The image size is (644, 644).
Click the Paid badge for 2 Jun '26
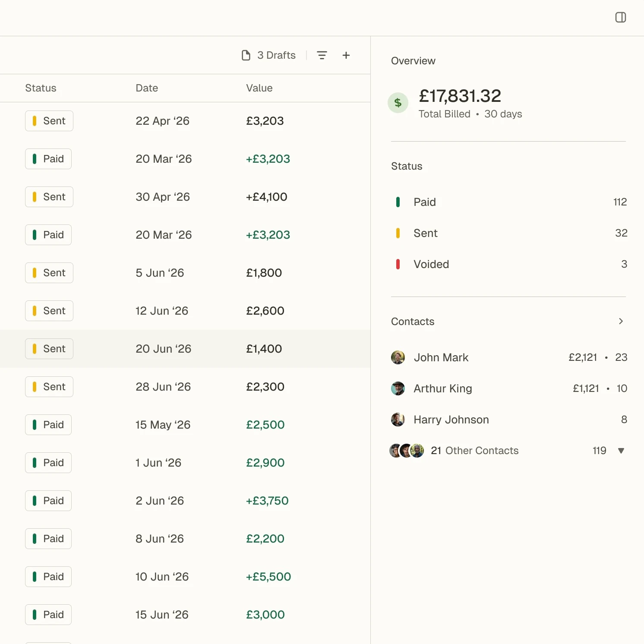point(48,501)
